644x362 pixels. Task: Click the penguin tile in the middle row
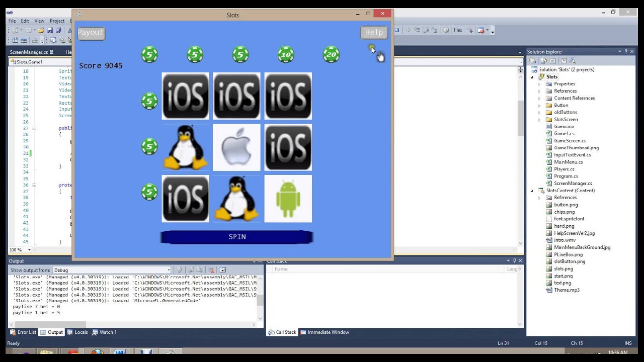coord(185,147)
